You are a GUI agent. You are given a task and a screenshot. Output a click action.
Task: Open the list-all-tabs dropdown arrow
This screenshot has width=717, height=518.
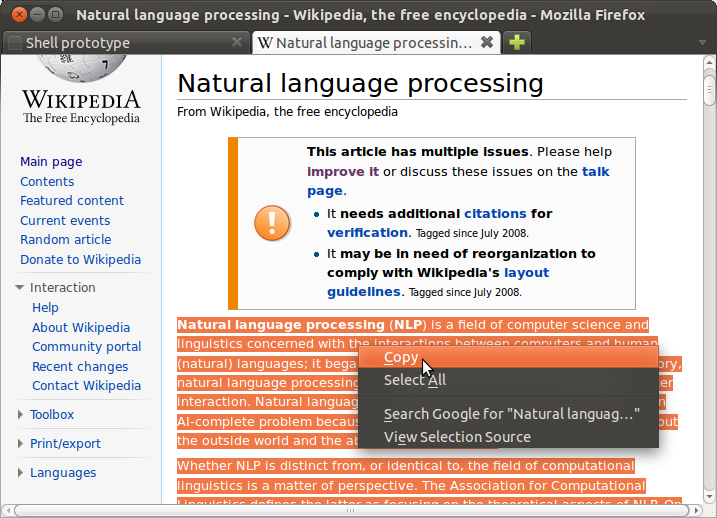tap(702, 43)
